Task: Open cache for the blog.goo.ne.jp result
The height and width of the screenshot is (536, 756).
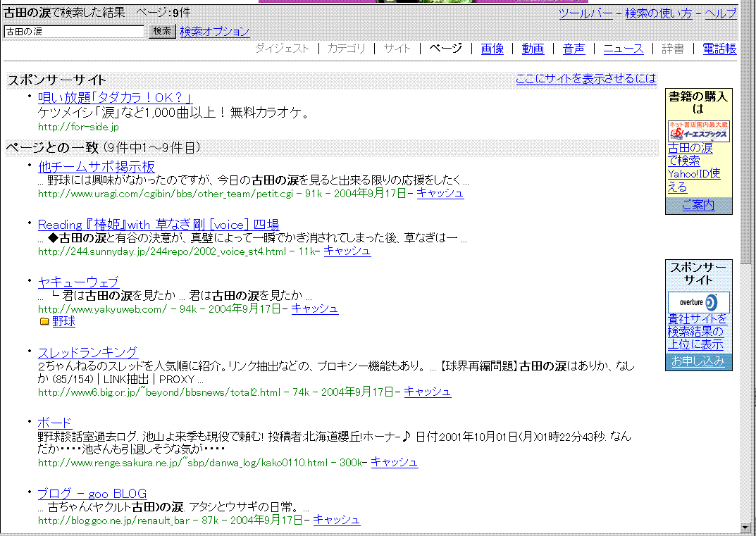Action: click(337, 520)
